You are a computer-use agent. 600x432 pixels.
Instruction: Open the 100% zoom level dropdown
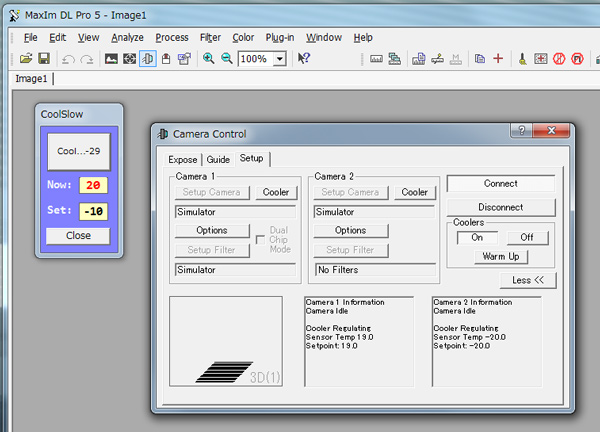[280, 59]
